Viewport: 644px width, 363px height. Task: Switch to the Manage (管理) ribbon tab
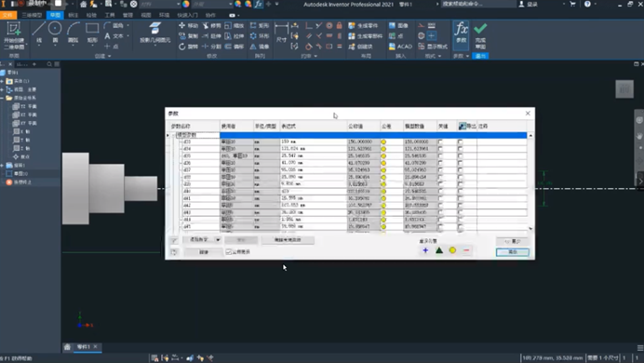point(127,15)
